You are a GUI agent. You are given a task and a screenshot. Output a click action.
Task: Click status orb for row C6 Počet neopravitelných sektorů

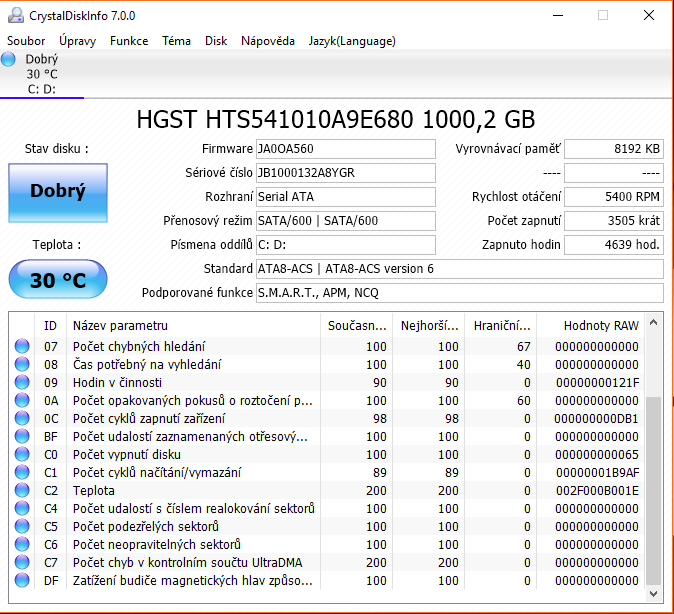click(x=22, y=545)
